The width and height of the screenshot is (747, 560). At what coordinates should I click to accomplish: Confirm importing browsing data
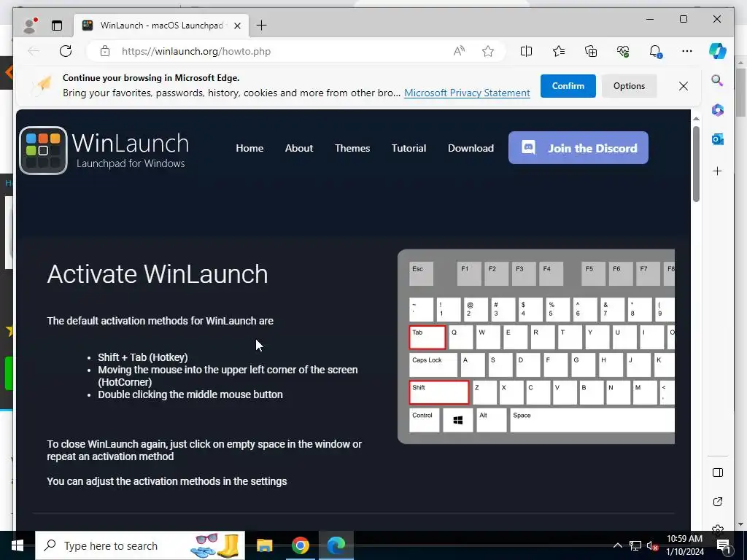(568, 86)
